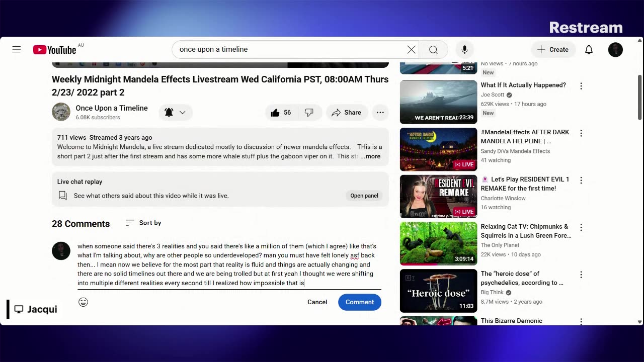This screenshot has height=362, width=644.
Task: Open Once Upon a Timeline channel avatar
Action: pos(61,112)
